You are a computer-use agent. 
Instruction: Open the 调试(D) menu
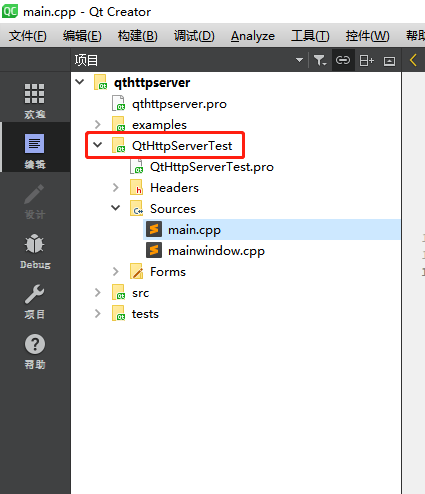(x=194, y=36)
